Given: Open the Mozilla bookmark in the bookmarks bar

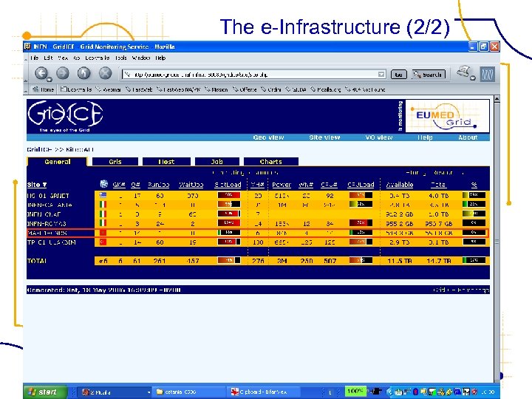Looking at the screenshot, I should [x=325, y=89].
